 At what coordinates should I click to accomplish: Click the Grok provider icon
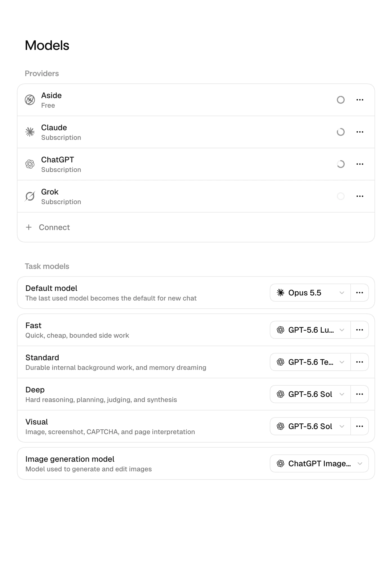coord(30,196)
